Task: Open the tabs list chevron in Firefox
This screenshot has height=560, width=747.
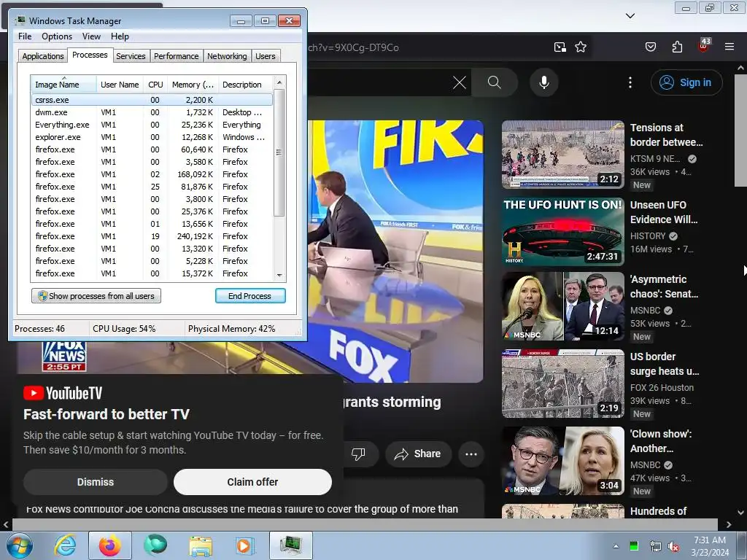Action: pyautogui.click(x=630, y=16)
